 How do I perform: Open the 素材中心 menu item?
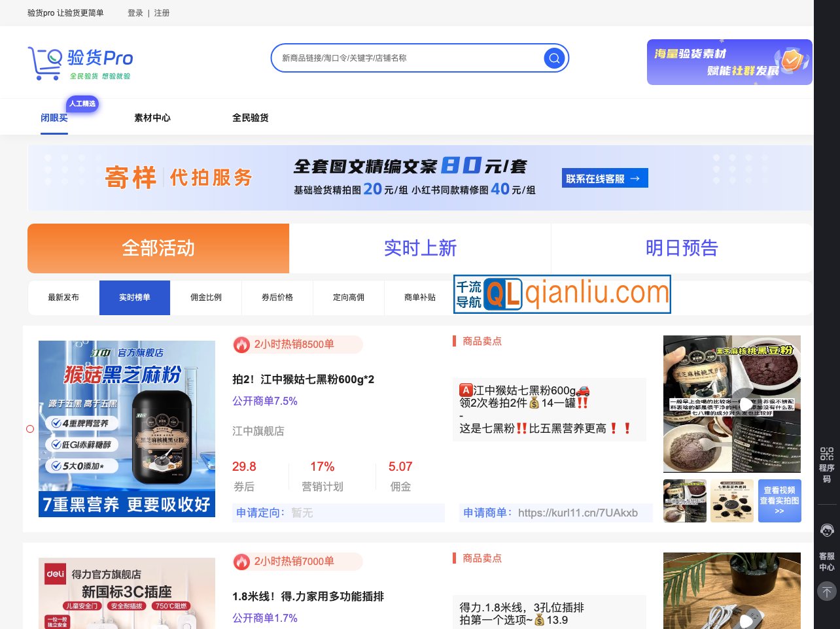[152, 118]
